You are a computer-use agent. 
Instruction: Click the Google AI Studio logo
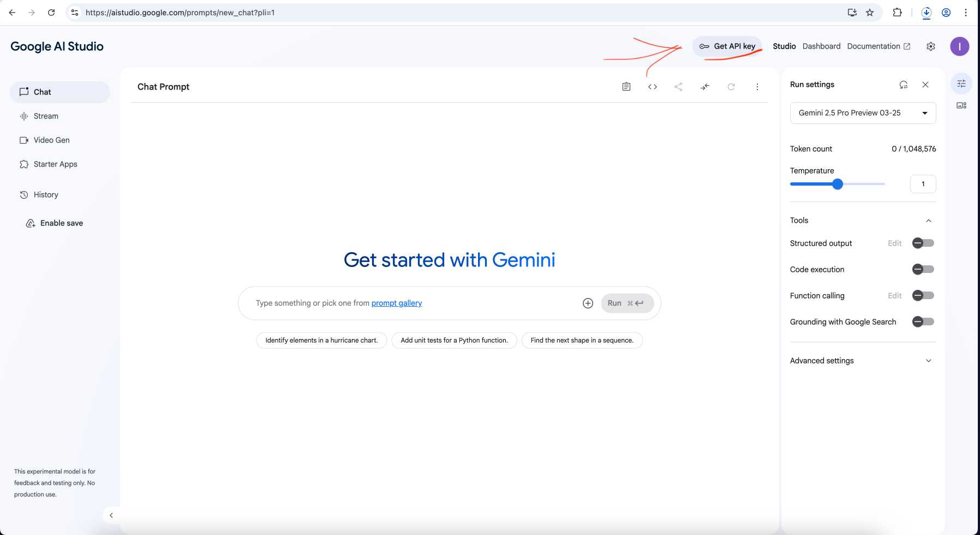[x=57, y=46]
